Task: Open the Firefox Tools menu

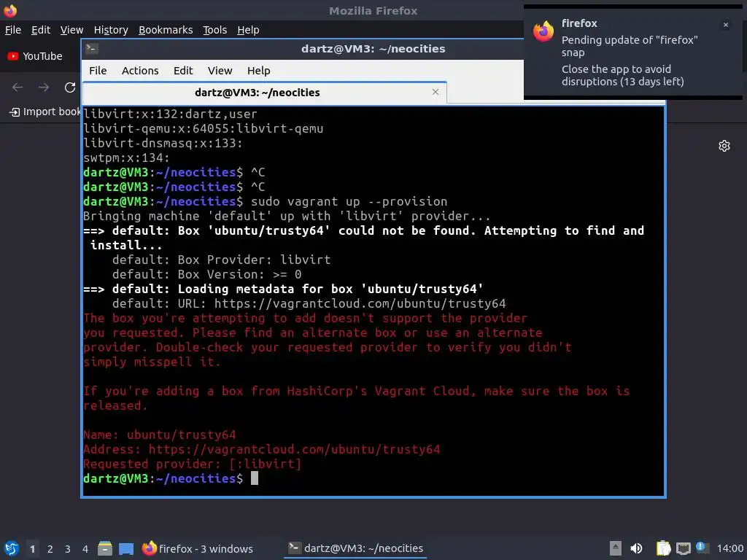Action: [215, 30]
